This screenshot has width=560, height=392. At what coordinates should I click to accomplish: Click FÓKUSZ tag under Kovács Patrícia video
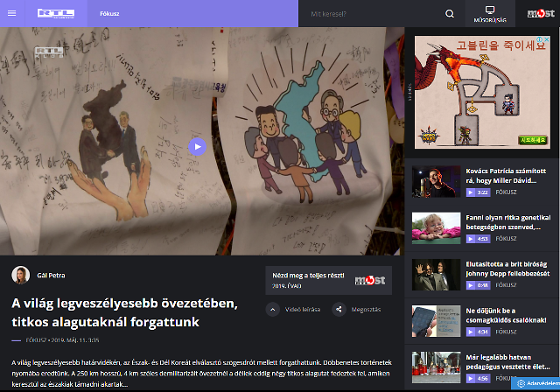[506, 192]
